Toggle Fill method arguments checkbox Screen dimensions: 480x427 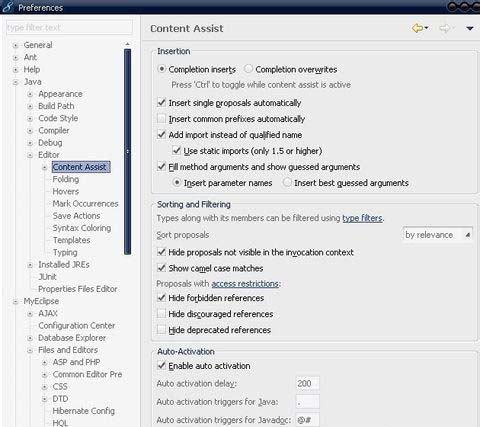(x=161, y=166)
